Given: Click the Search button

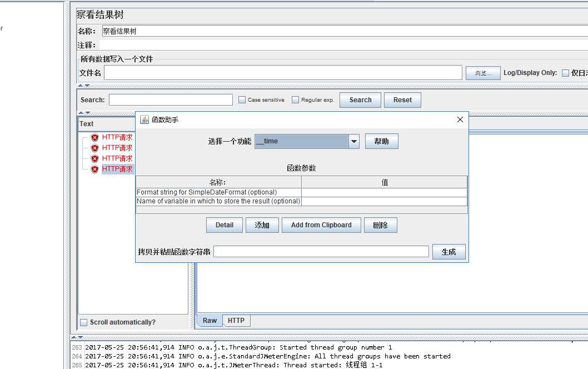Looking at the screenshot, I should tap(360, 99).
